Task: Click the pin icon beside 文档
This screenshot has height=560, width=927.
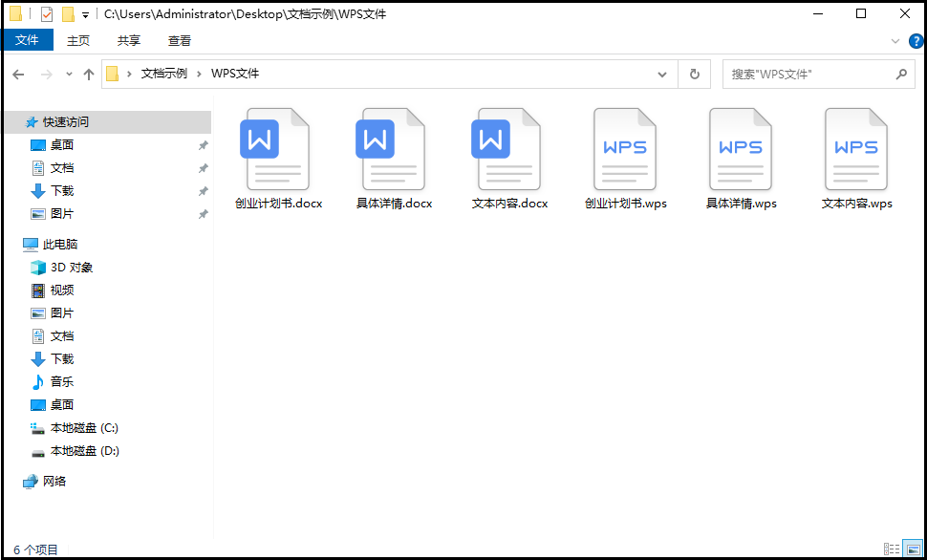Action: click(x=203, y=168)
